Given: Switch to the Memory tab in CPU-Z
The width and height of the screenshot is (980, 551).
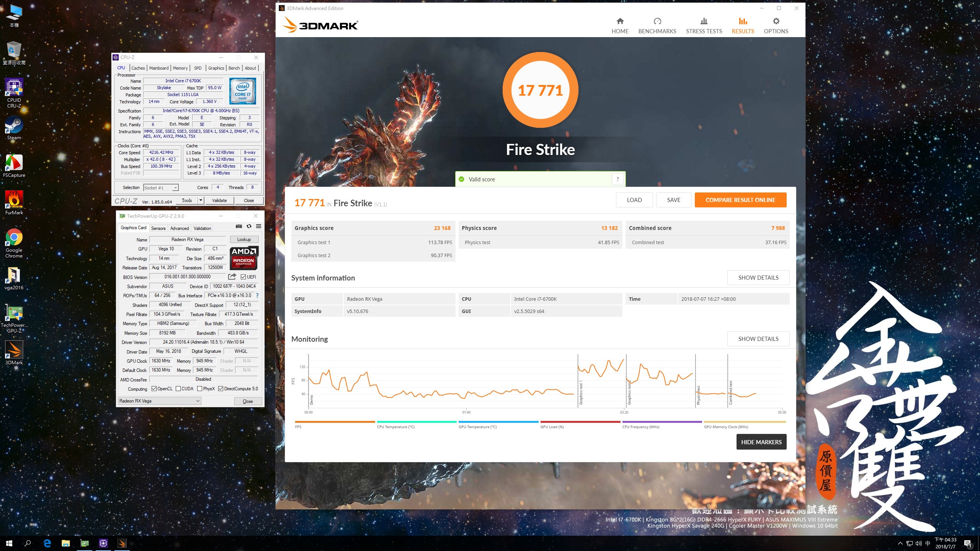Looking at the screenshot, I should [180, 68].
